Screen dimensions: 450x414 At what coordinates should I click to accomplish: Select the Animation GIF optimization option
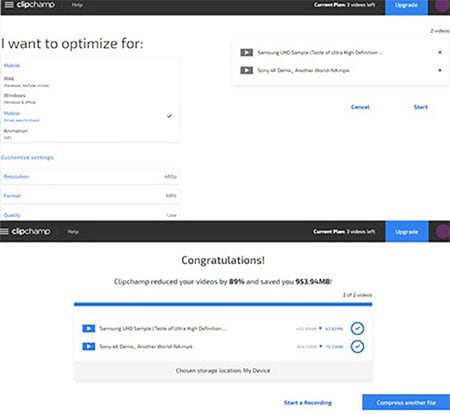90,134
